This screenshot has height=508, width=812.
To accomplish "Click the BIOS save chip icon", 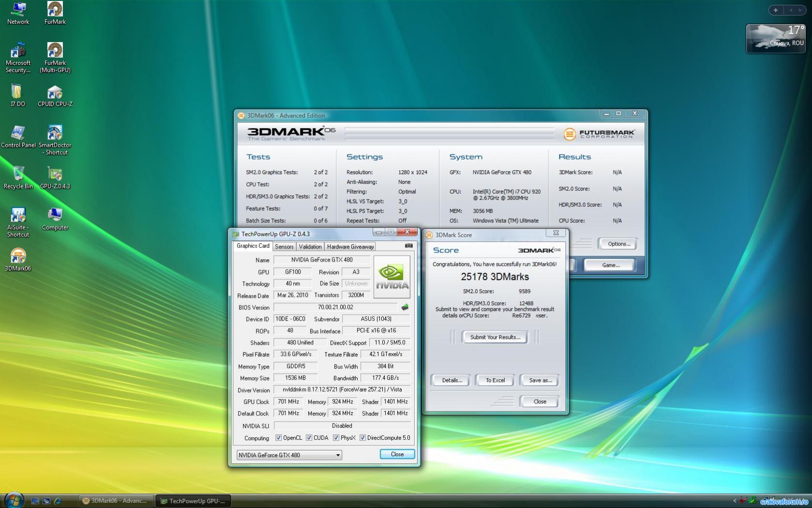I will [405, 307].
